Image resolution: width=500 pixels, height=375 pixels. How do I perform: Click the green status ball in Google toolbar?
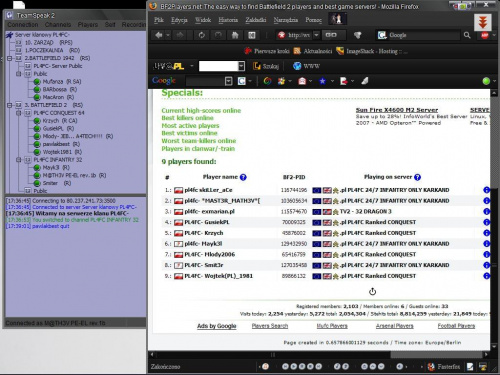tap(486, 81)
